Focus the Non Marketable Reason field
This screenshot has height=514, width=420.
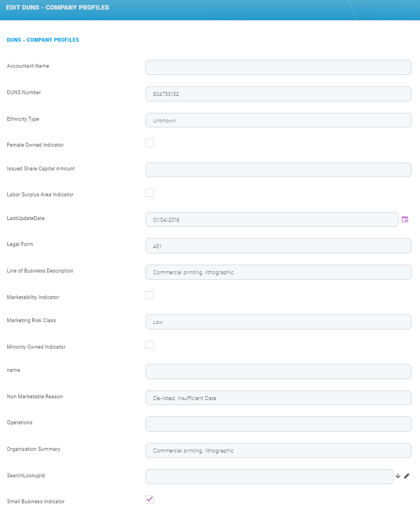click(278, 398)
